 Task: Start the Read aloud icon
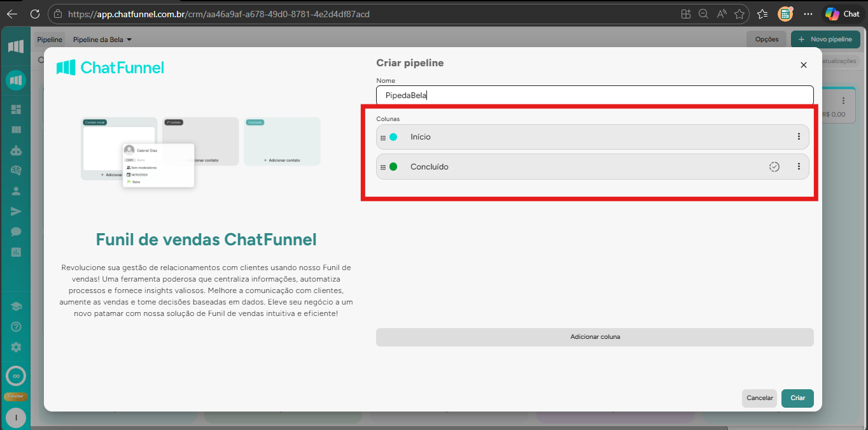(x=722, y=13)
